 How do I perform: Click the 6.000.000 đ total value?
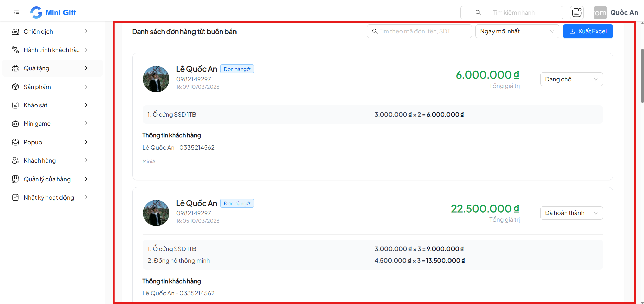click(487, 75)
